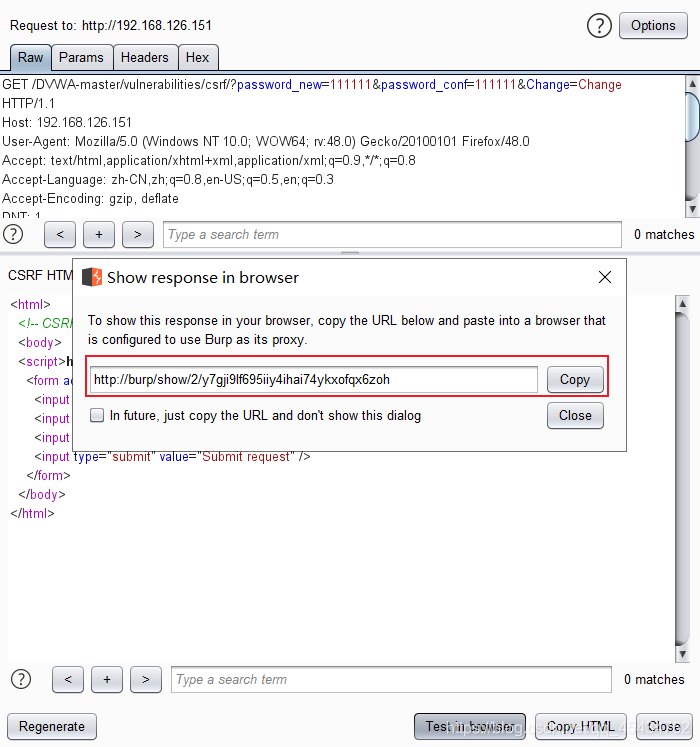Click the next match button in request search
The width and height of the screenshot is (700, 747).
[x=138, y=234]
